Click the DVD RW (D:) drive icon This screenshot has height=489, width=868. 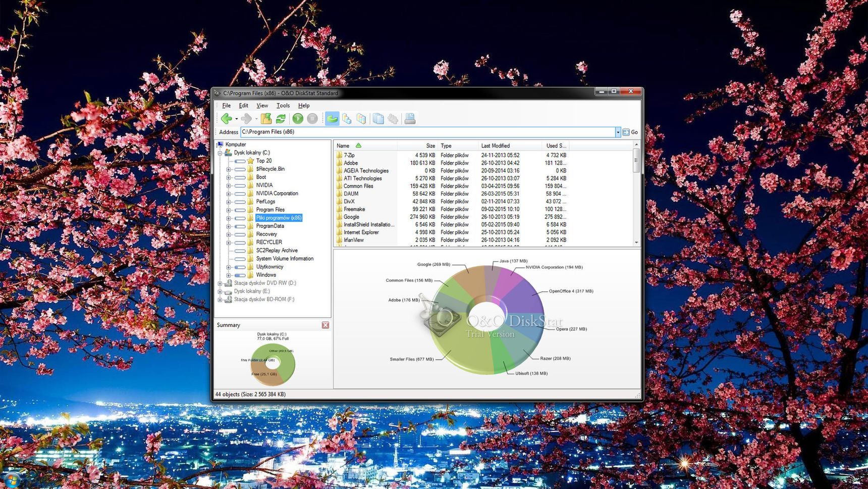[228, 283]
